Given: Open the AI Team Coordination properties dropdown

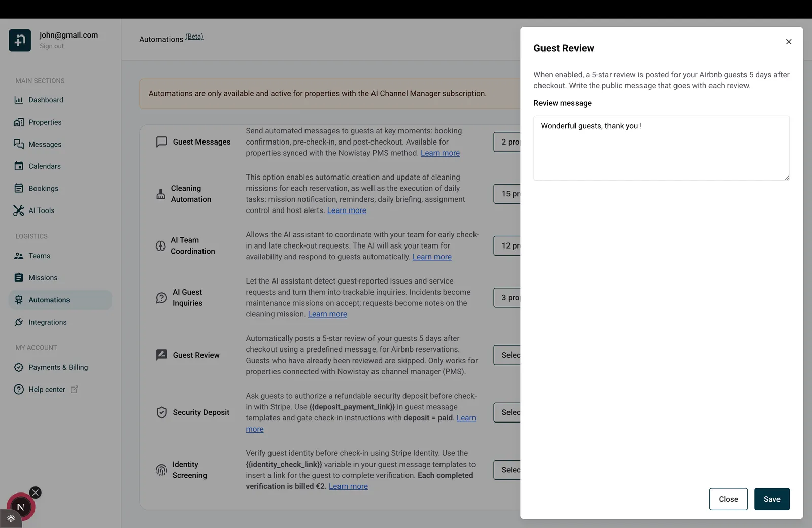Looking at the screenshot, I should pos(507,246).
